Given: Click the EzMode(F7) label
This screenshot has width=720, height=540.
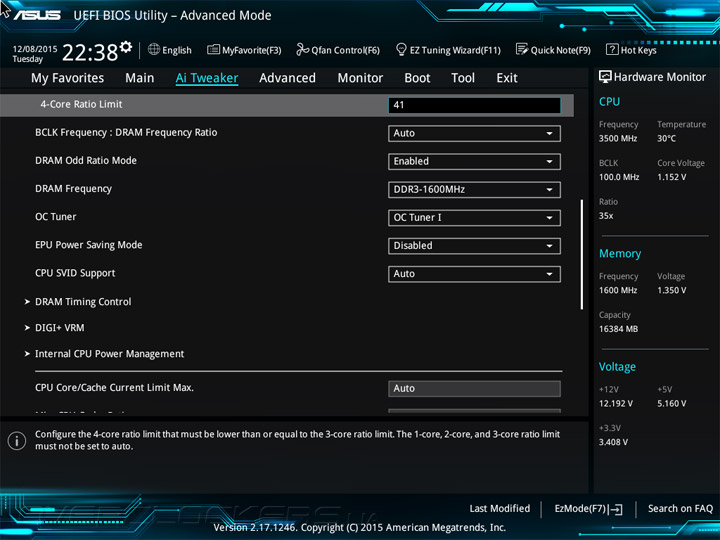Looking at the screenshot, I should [580, 509].
